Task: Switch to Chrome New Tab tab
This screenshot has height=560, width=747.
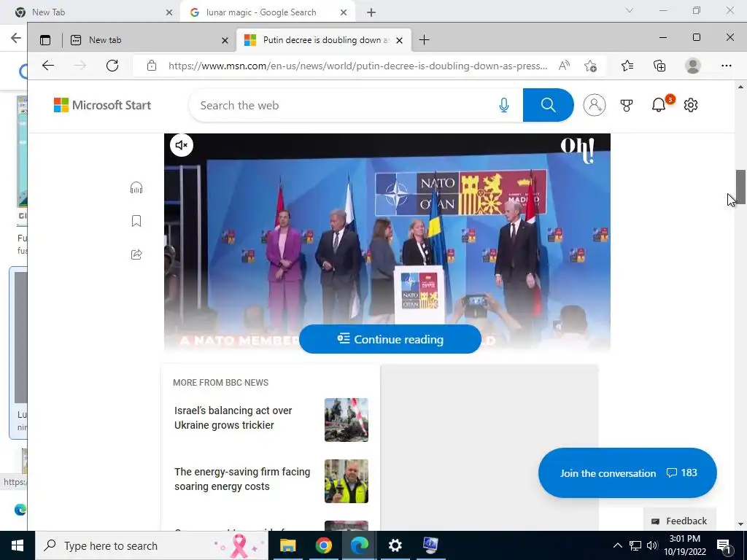Action: click(x=91, y=12)
